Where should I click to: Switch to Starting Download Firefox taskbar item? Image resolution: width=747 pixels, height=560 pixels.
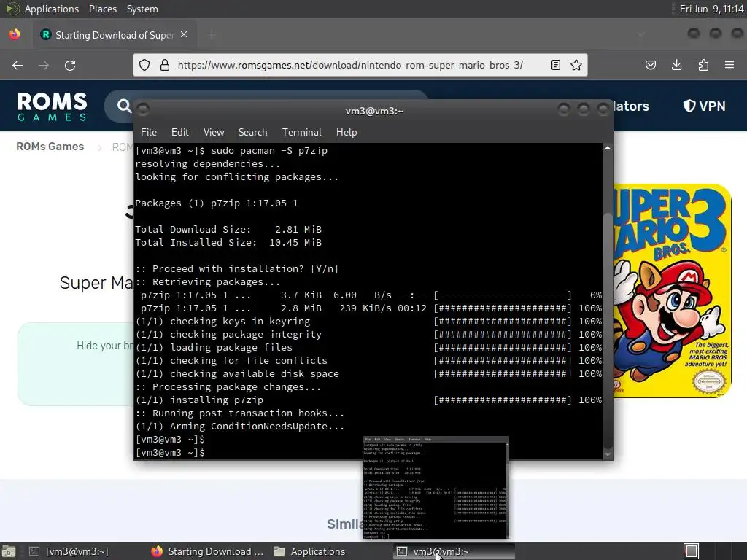[x=207, y=551]
